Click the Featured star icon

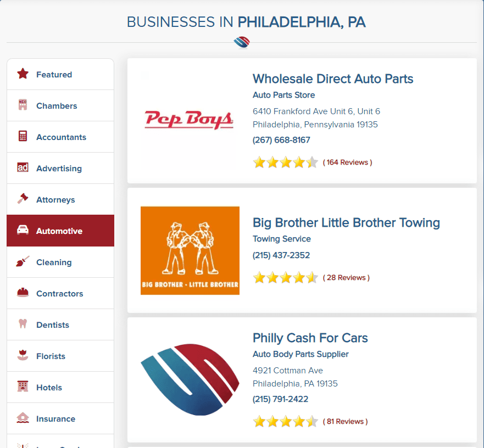pos(23,74)
